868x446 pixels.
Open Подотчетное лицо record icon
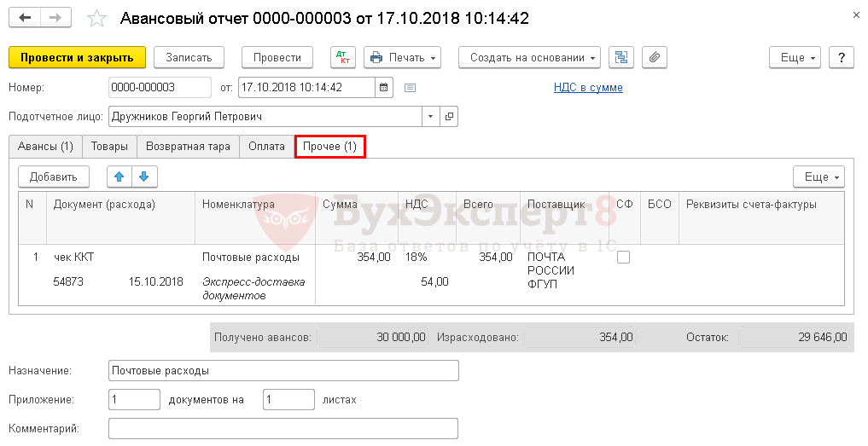[x=449, y=117]
